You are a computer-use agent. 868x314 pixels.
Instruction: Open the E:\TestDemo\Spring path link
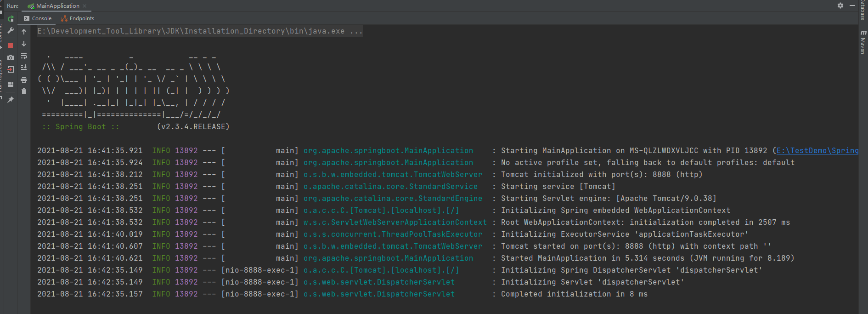coord(817,151)
